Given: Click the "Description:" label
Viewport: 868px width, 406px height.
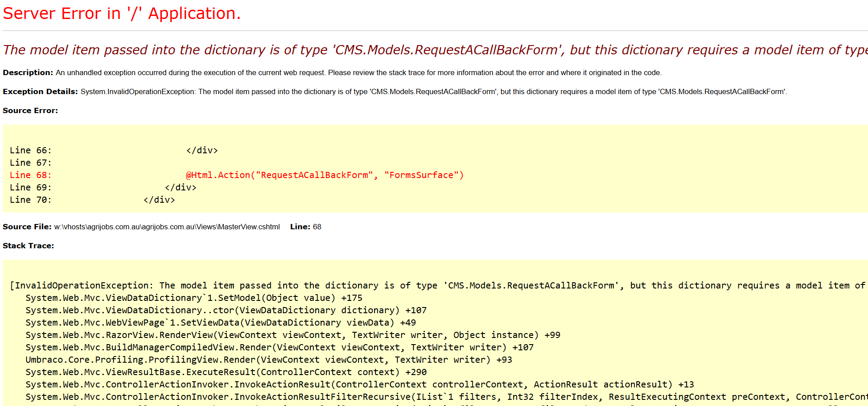Looking at the screenshot, I should (x=28, y=72).
